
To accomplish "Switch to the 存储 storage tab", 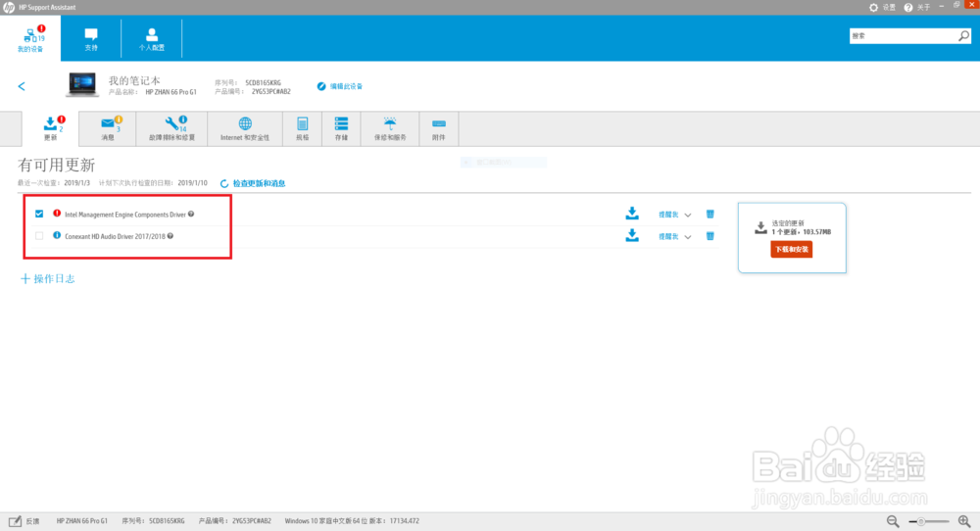I will tap(341, 128).
